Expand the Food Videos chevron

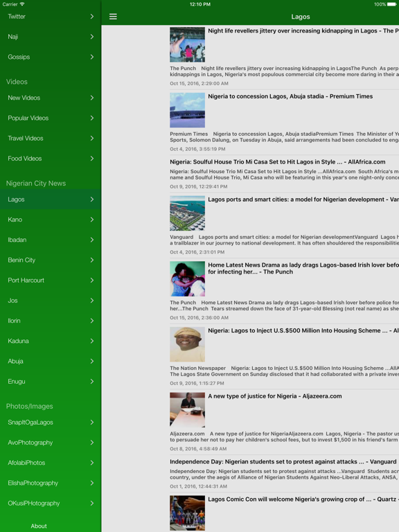(x=92, y=159)
